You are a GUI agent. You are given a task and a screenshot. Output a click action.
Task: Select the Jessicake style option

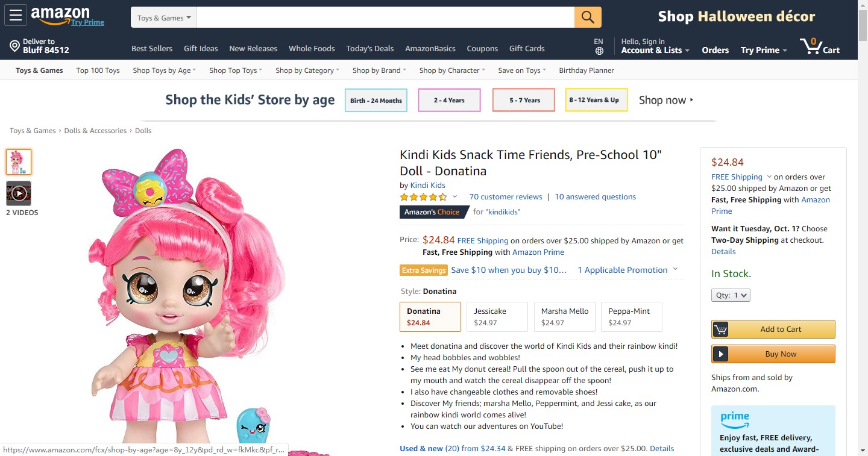[497, 317]
